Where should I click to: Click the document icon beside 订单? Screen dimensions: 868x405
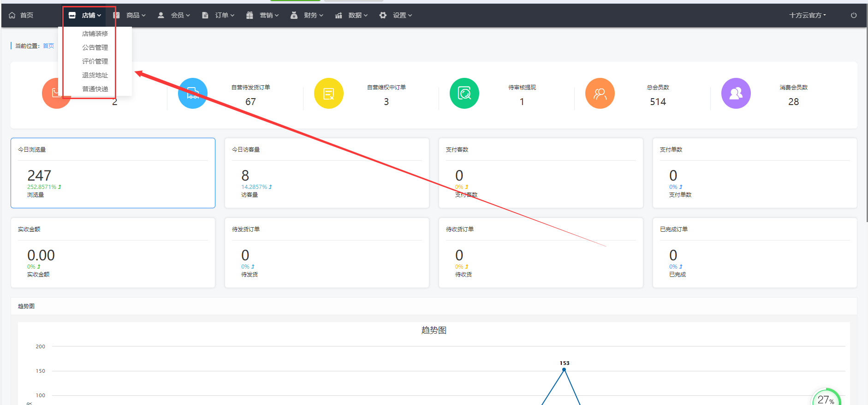(205, 15)
